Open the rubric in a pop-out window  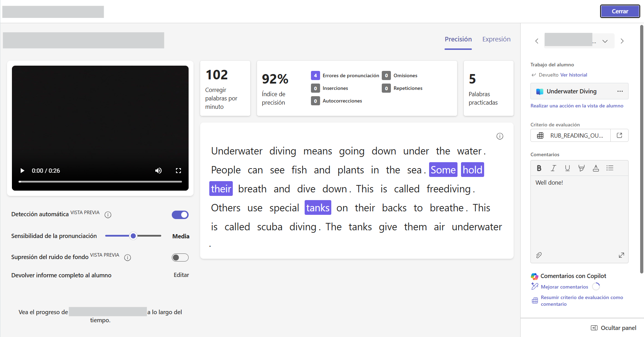619,136
